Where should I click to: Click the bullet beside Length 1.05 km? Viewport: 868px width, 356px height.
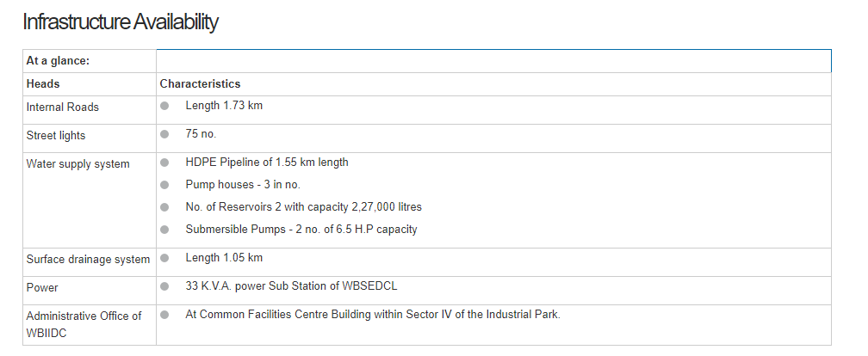pyautogui.click(x=164, y=258)
